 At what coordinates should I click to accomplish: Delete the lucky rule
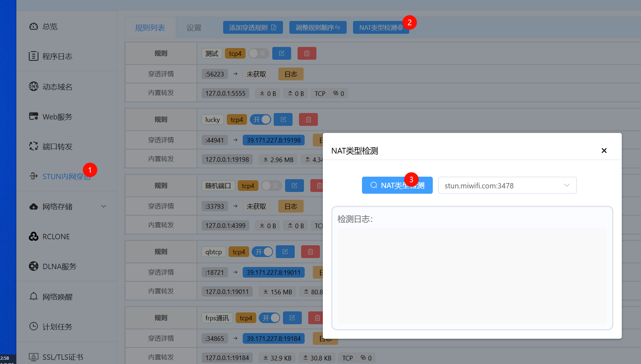point(309,119)
